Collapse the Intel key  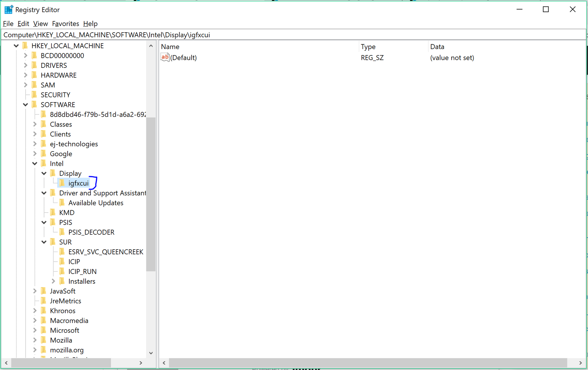pos(35,164)
